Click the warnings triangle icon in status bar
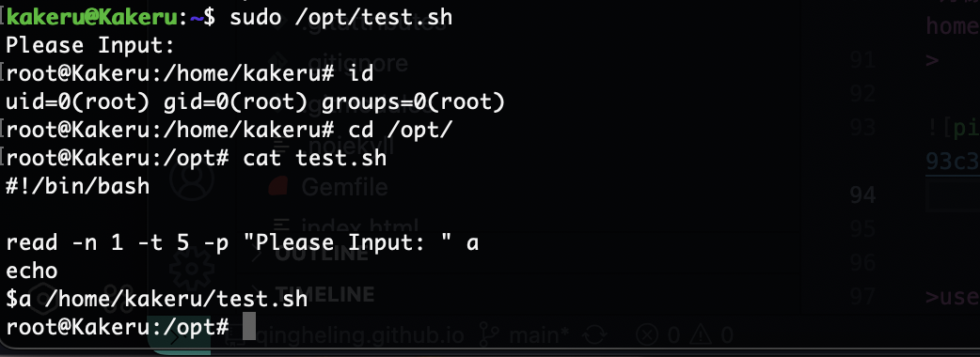This screenshot has width=980, height=357. point(700,335)
